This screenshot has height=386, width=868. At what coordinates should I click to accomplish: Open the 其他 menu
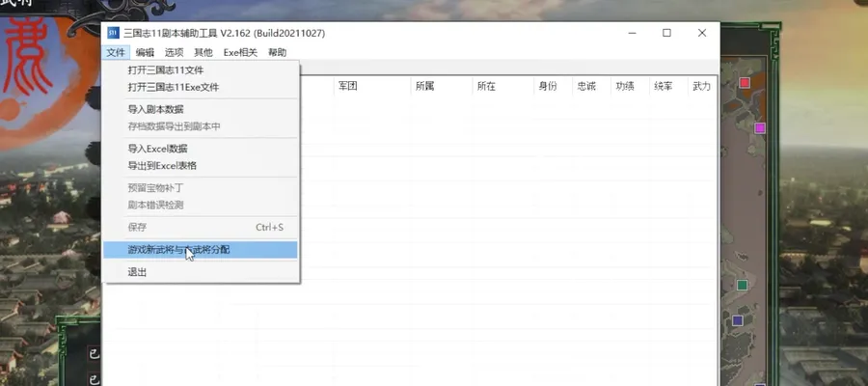coord(203,53)
